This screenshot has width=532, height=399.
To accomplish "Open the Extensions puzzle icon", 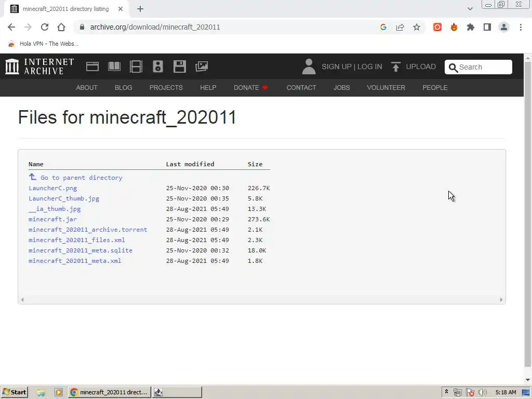I will pos(471,27).
